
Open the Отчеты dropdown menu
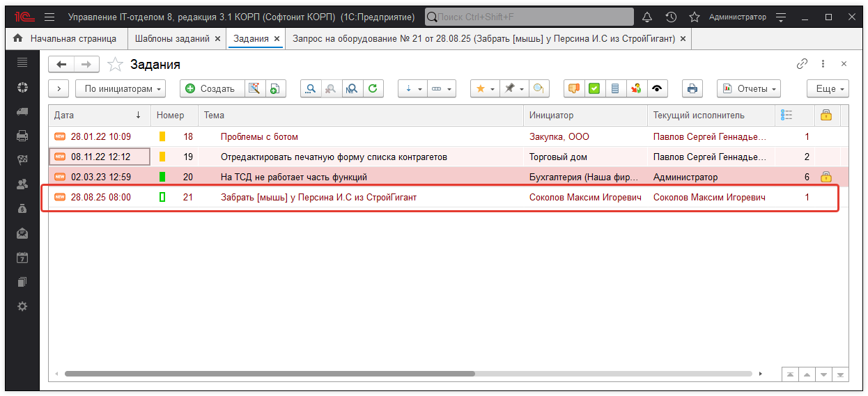pyautogui.click(x=748, y=88)
